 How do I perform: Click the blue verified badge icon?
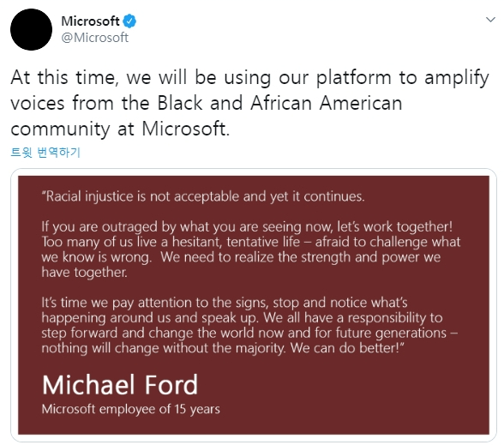point(129,21)
